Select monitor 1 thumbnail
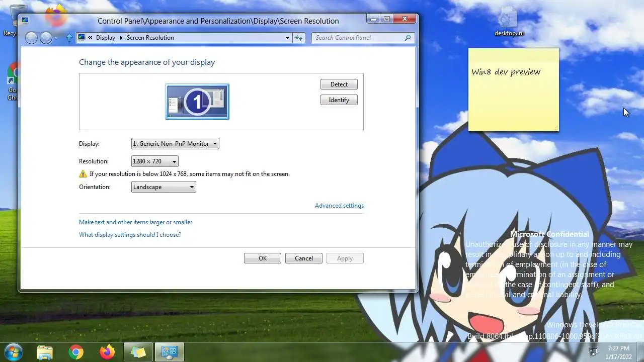 (197, 102)
